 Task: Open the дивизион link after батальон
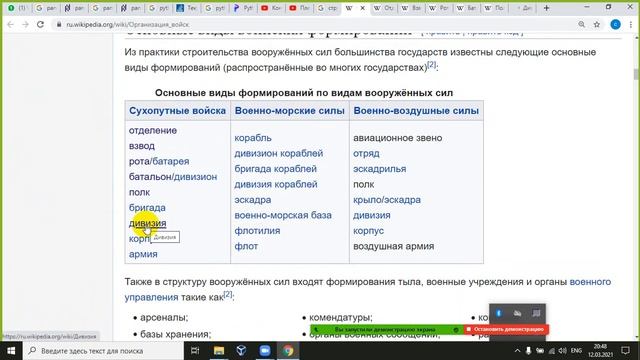196,177
